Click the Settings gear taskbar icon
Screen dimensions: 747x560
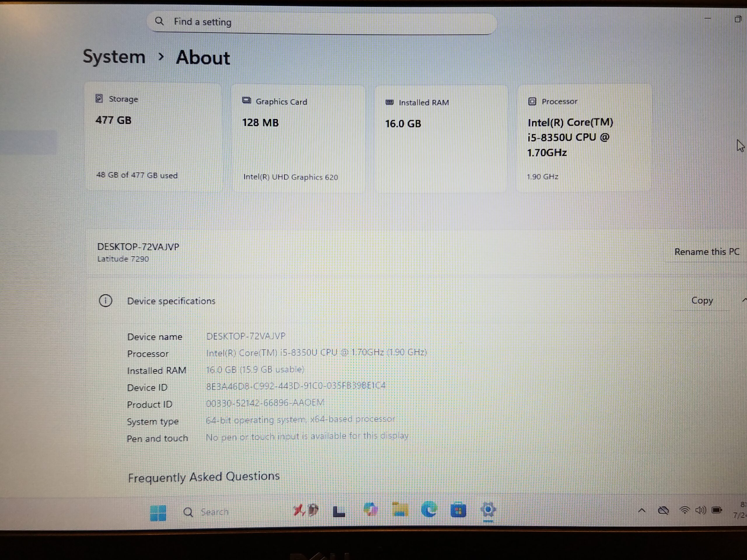coord(488,510)
